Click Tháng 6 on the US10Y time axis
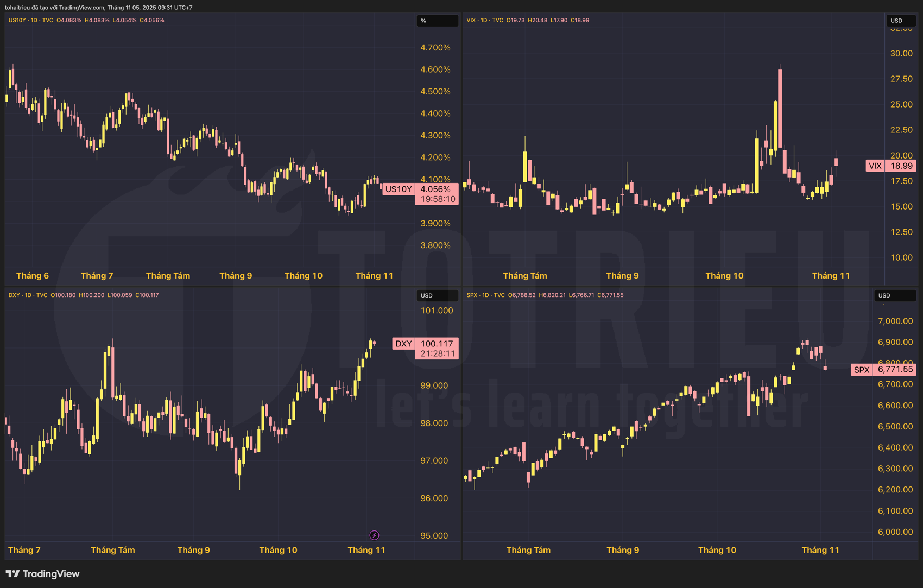Image resolution: width=923 pixels, height=588 pixels. (33, 276)
